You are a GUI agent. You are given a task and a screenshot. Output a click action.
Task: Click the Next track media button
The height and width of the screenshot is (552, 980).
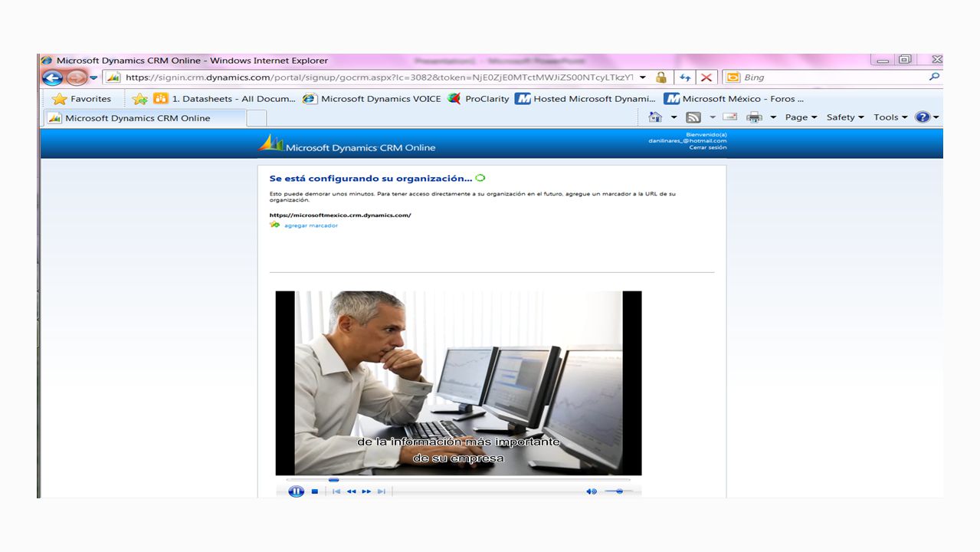coord(381,491)
